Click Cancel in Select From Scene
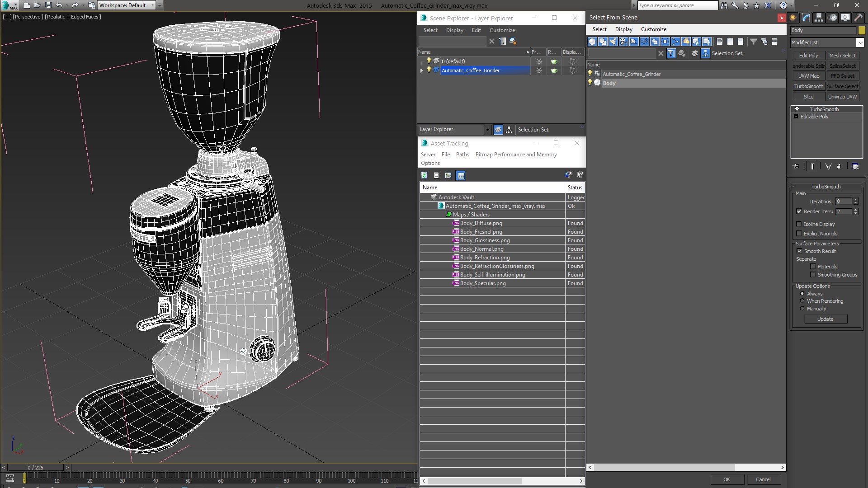Viewport: 868px width, 488px height. point(763,479)
